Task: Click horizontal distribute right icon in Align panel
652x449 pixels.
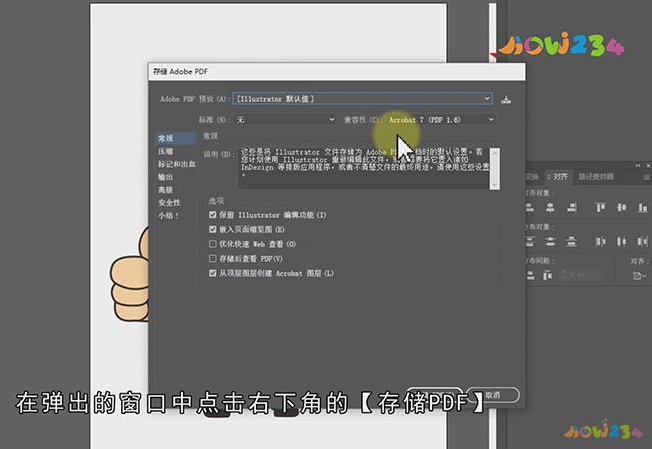Action: tap(642, 241)
